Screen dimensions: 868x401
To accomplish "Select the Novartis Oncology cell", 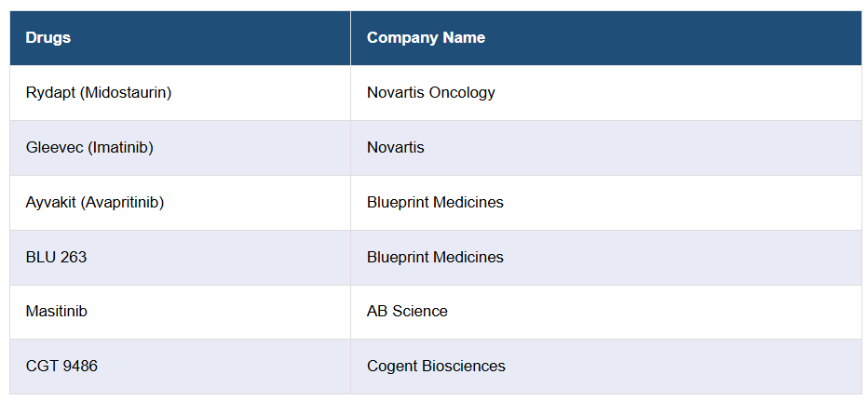I will click(430, 93).
